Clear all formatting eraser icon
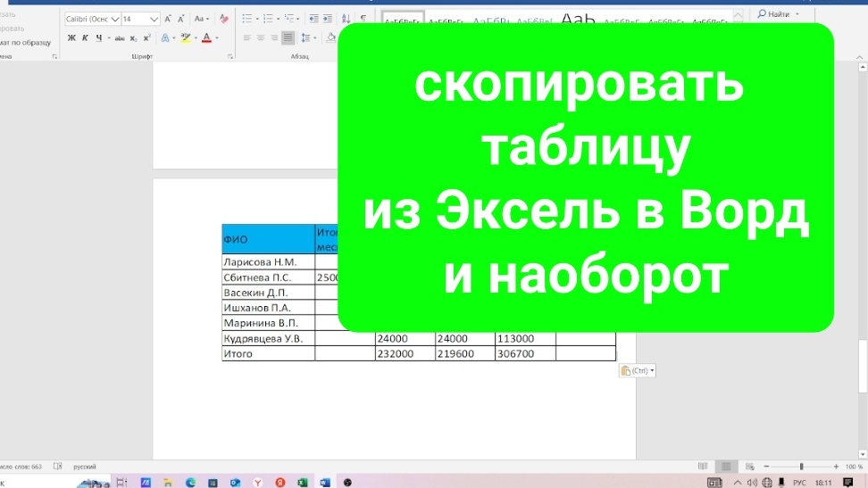868x488 pixels. (223, 19)
